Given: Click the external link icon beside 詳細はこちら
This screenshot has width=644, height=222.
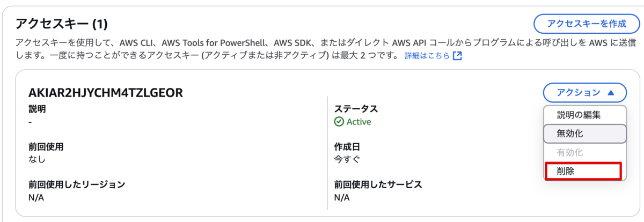Looking at the screenshot, I should (457, 56).
